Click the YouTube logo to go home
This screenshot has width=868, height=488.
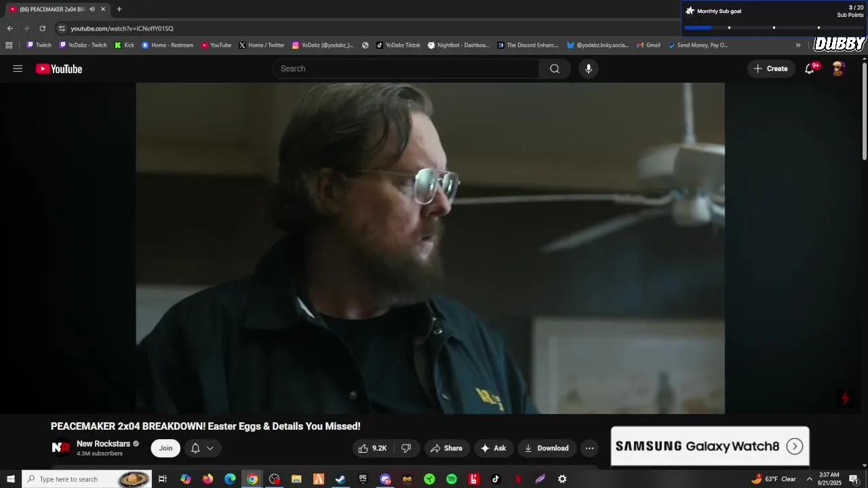coord(59,68)
